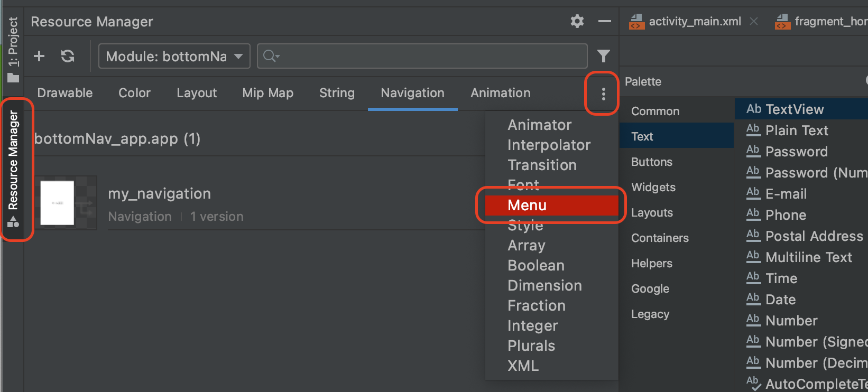This screenshot has width=868, height=392.
Task: Click the filter funnel icon
Action: pyautogui.click(x=603, y=55)
